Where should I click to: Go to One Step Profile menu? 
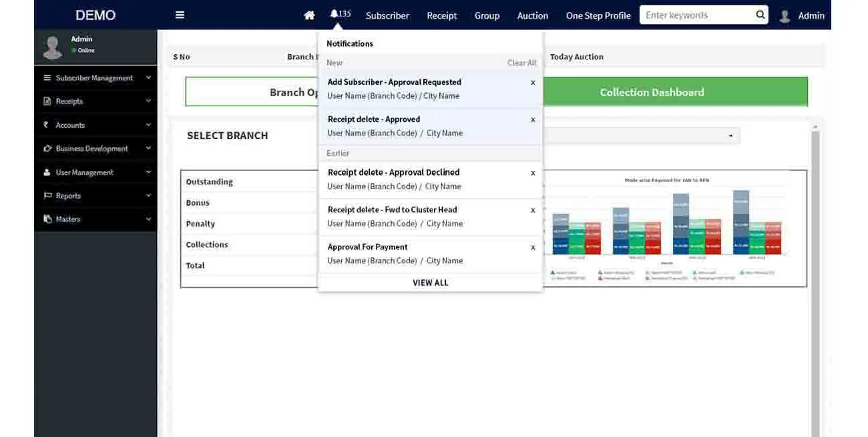coord(598,15)
